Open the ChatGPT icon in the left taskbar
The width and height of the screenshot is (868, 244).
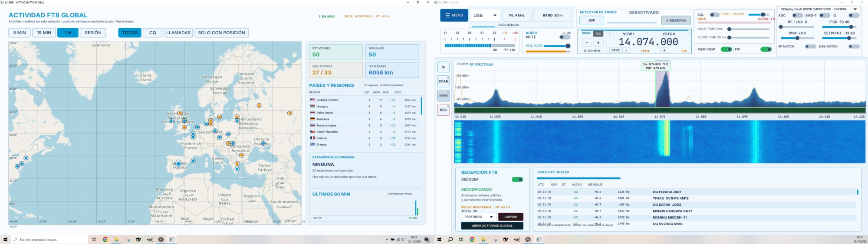click(161, 239)
